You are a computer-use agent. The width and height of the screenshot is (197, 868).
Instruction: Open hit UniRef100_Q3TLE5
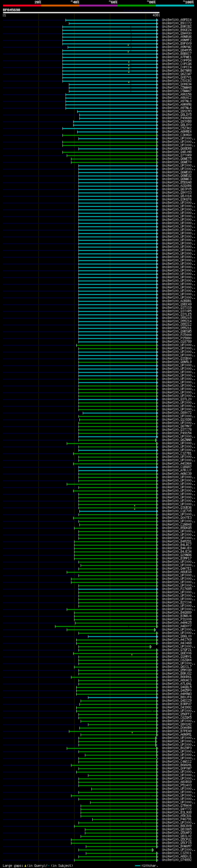click(176, 314)
